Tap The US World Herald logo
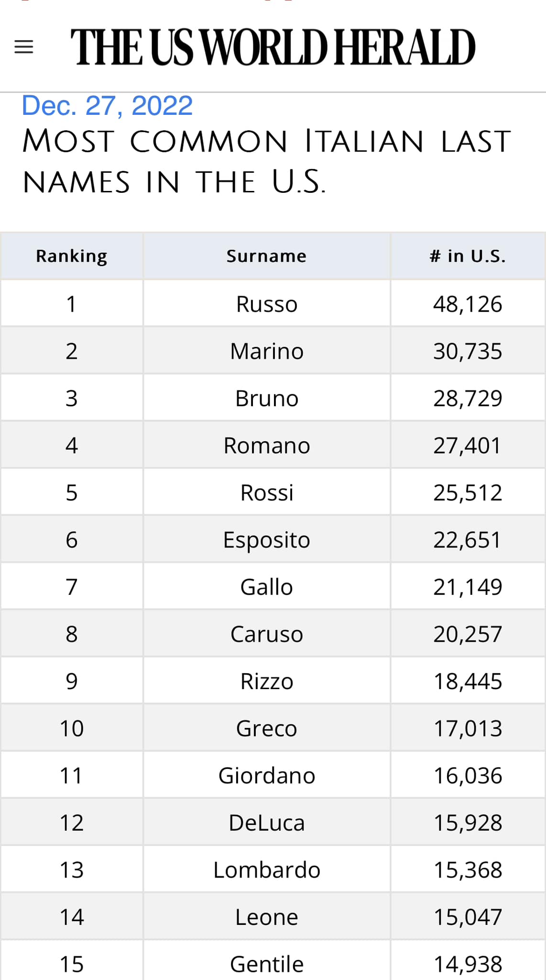The image size is (546, 980). (273, 47)
